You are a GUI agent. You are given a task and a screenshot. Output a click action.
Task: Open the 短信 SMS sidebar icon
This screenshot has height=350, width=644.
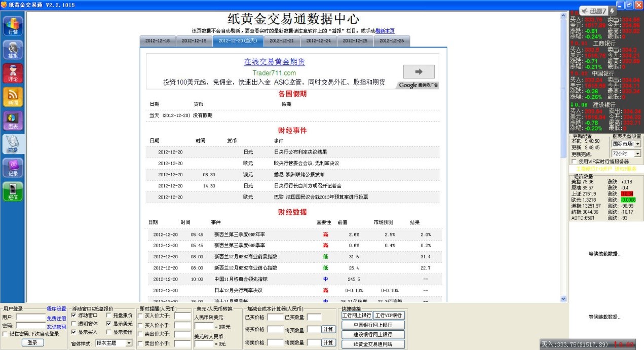(x=13, y=191)
